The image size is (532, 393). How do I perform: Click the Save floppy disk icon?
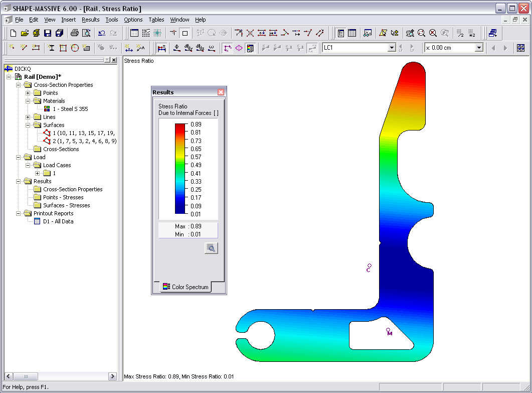(48, 33)
